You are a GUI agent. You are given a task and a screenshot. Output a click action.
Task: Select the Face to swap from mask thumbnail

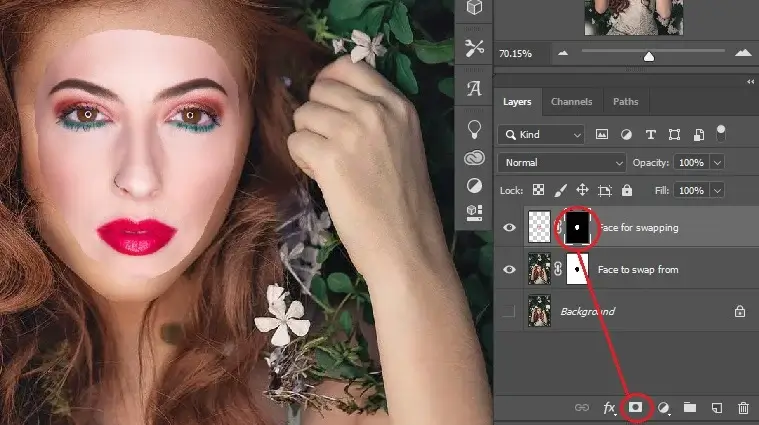(x=577, y=269)
